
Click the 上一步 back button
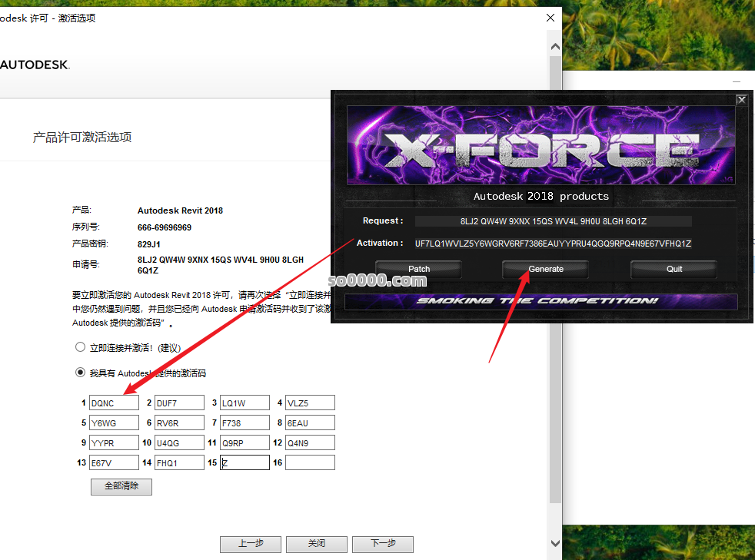pos(251,544)
